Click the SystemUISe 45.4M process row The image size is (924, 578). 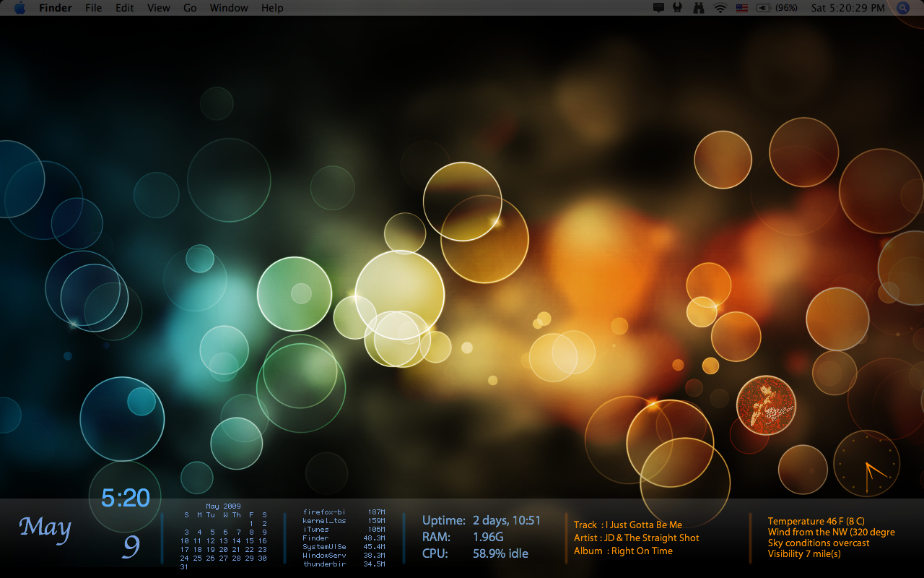click(344, 547)
